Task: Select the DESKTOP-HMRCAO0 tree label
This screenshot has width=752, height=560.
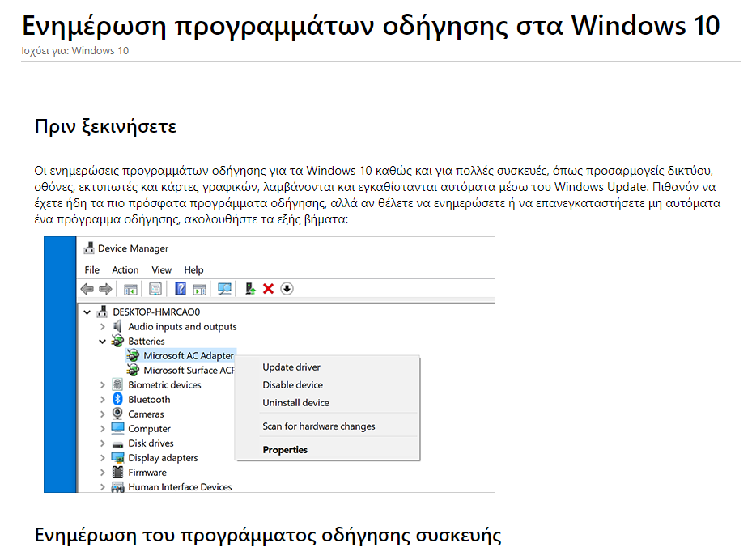Action: pyautogui.click(x=156, y=312)
